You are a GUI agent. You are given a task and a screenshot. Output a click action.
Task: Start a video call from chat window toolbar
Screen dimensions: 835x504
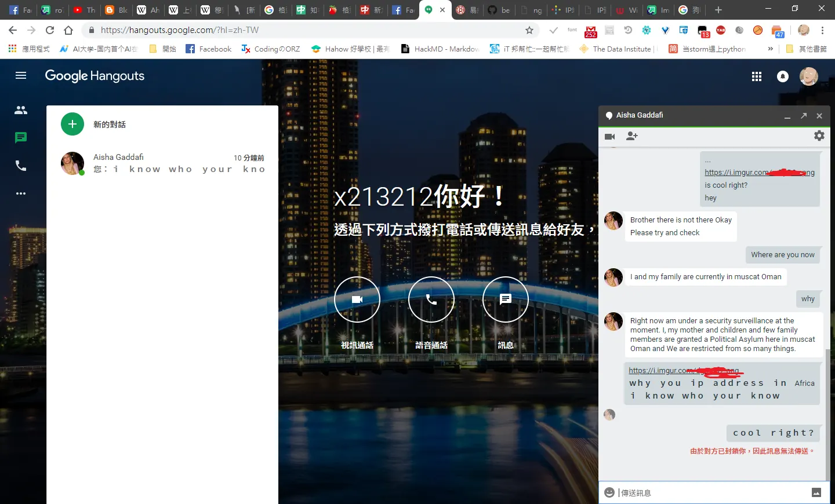click(609, 137)
